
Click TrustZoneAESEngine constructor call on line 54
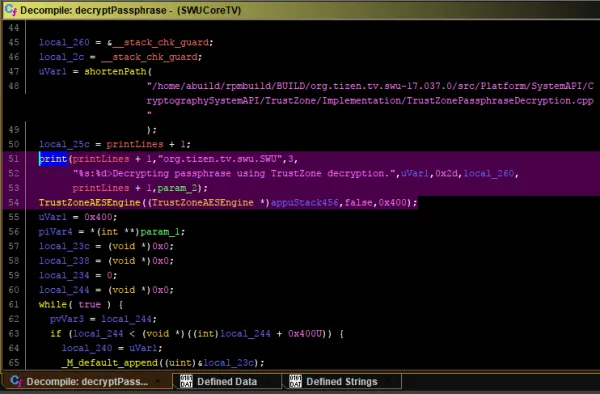click(90, 202)
